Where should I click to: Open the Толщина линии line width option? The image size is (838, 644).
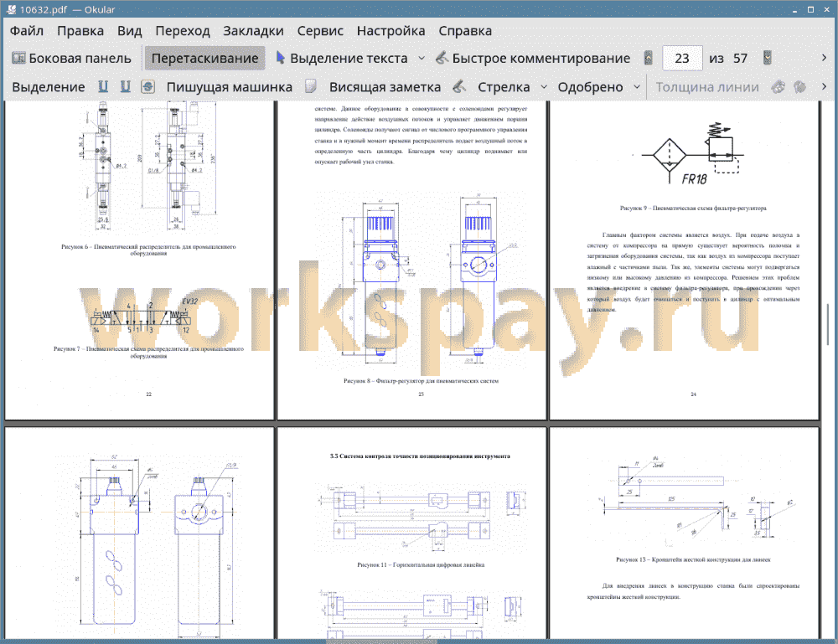[707, 87]
